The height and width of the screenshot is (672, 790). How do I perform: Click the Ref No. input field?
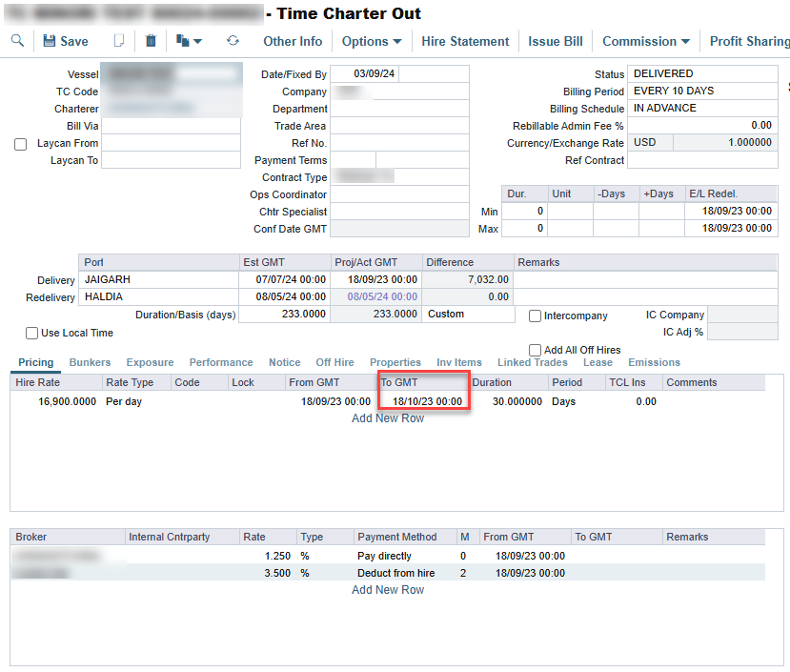pyautogui.click(x=399, y=143)
